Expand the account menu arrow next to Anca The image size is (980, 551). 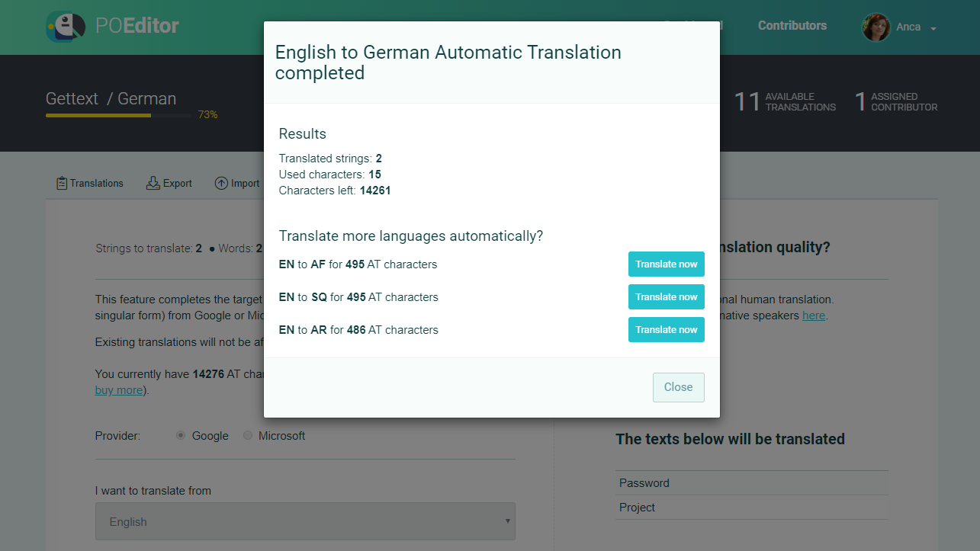click(934, 27)
